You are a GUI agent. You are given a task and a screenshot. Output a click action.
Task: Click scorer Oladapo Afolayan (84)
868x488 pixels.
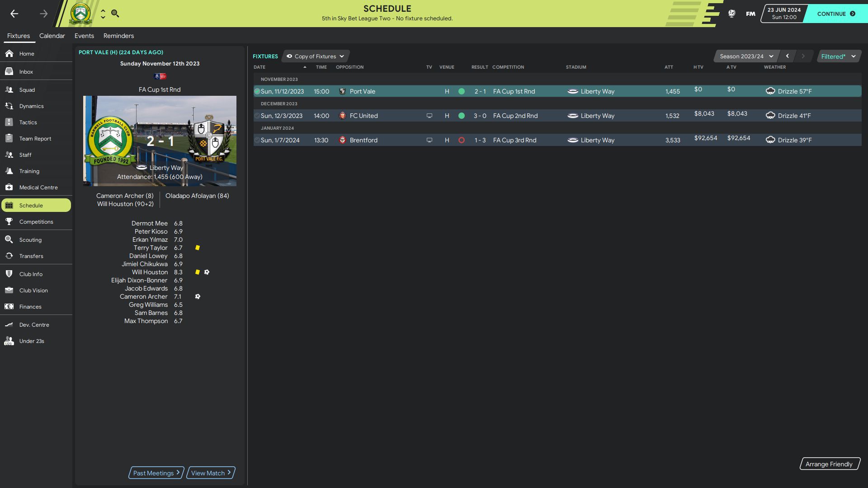[x=197, y=196]
